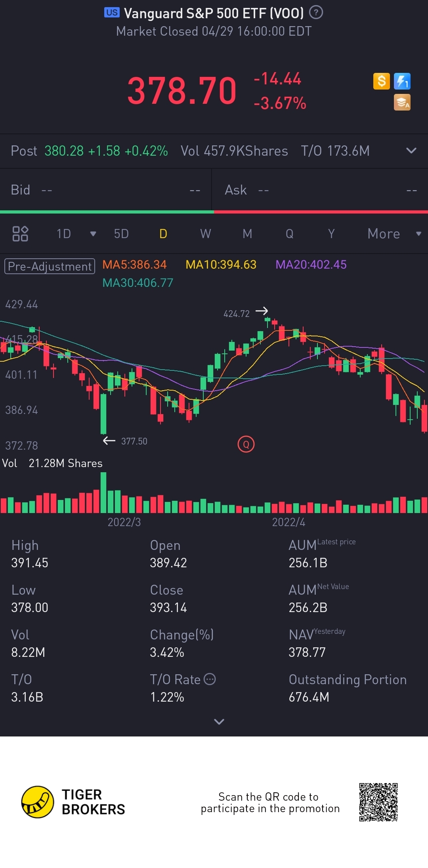Expand more statistics with bottom chevron
This screenshot has height=868, width=428.
pos(219,722)
